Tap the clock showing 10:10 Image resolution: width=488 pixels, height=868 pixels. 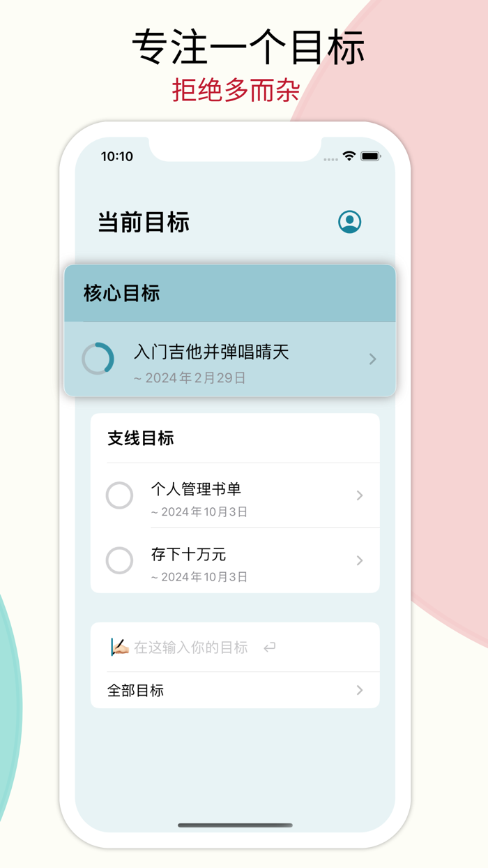coord(116,156)
